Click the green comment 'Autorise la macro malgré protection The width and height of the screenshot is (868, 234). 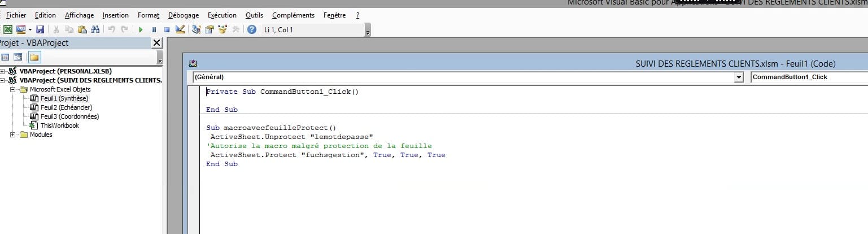[x=319, y=146]
